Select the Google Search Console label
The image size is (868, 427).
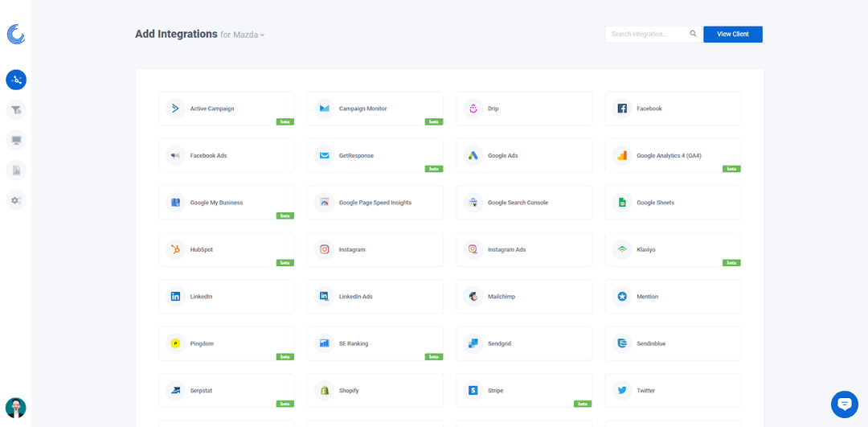coord(518,203)
